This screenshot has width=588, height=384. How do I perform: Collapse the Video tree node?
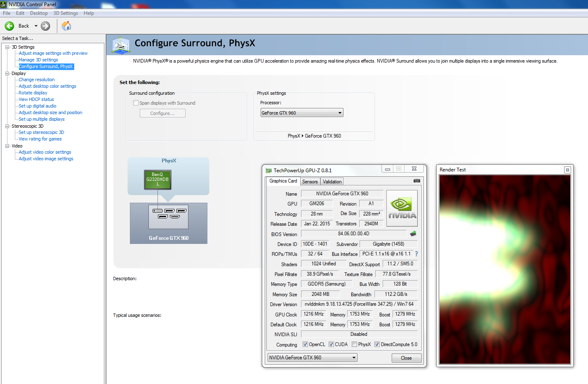pos(7,146)
